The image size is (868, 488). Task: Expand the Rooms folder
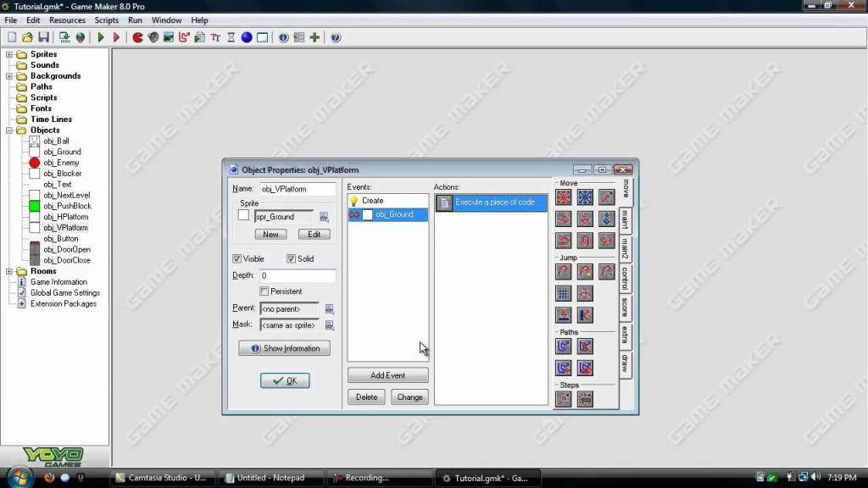pos(9,271)
